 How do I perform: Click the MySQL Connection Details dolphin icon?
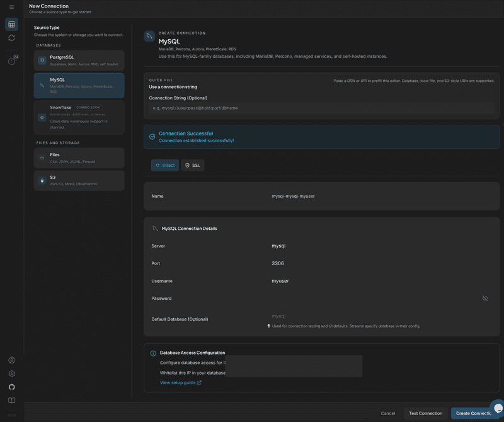coord(155,228)
